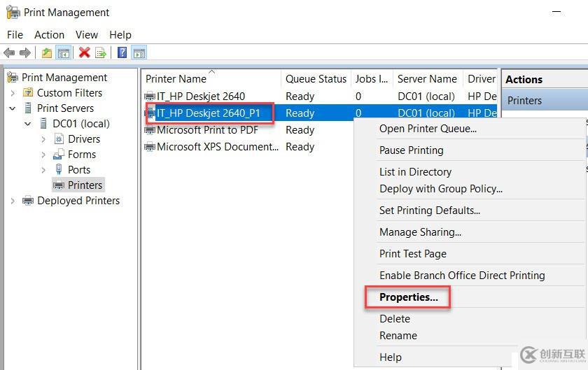Select Print Servers label in tree
The height and width of the screenshot is (370, 588).
pos(65,108)
